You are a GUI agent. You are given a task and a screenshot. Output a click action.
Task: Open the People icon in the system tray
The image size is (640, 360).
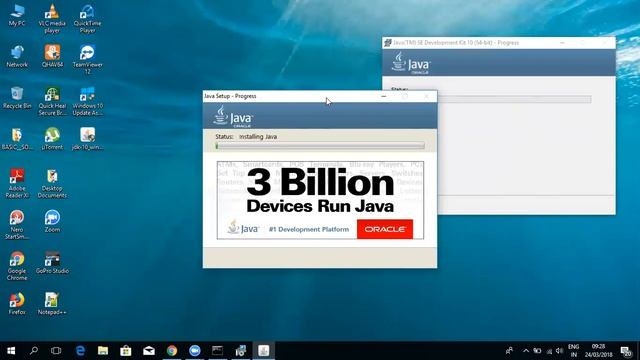point(509,351)
